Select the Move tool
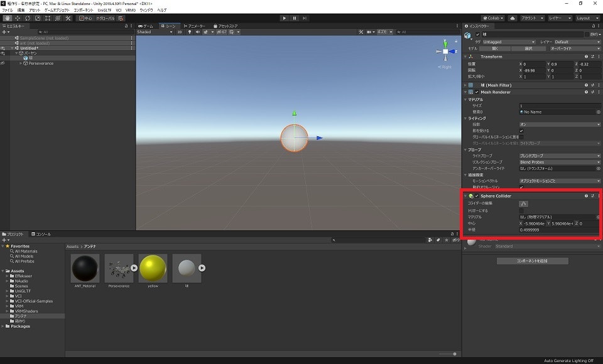 coord(18,18)
